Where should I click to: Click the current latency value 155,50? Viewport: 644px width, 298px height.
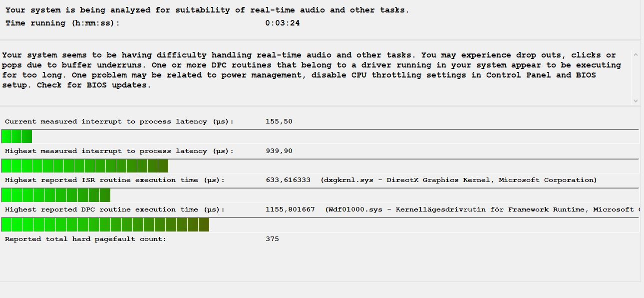[x=279, y=121]
